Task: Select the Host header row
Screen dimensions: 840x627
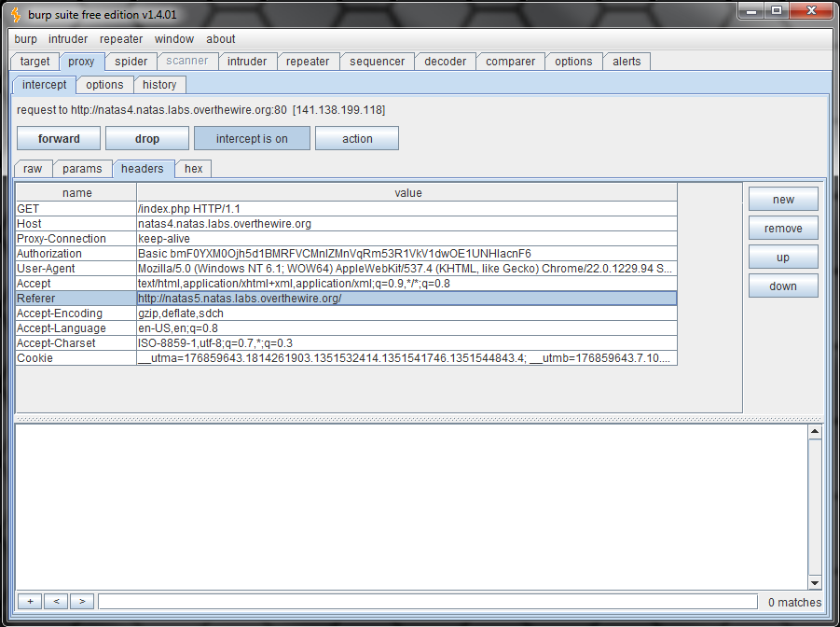Action: click(76, 224)
